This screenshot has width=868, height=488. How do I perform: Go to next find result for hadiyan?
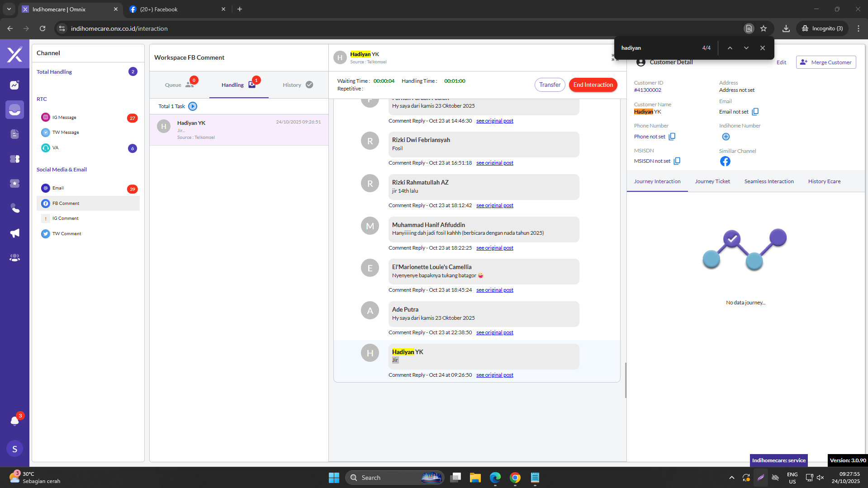[x=746, y=48]
